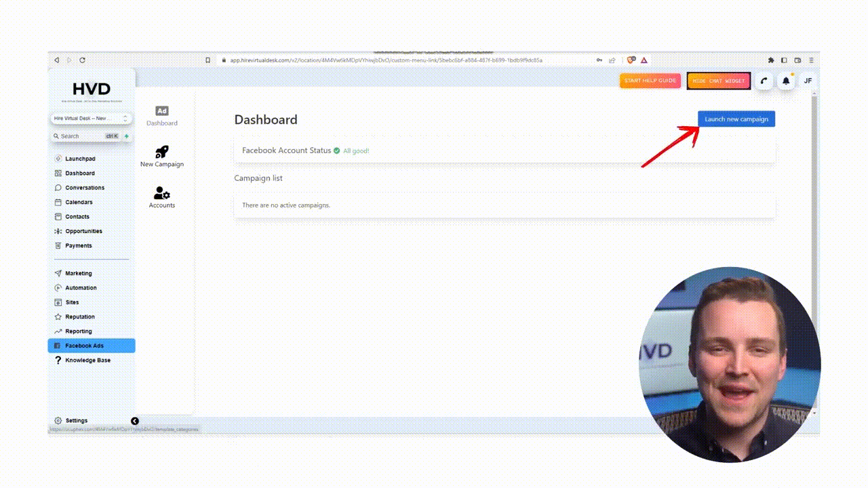Click the browser forward arrow
The image size is (868, 488).
point(69,60)
